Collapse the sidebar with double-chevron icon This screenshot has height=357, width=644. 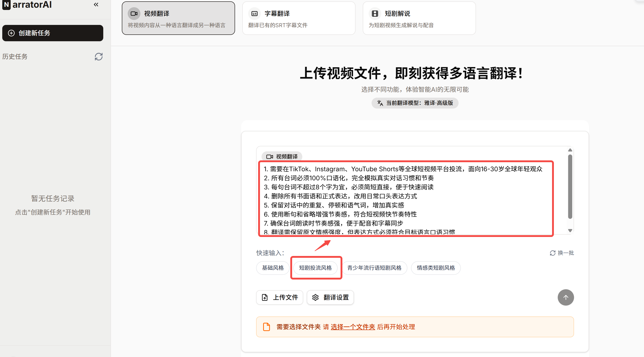point(96,5)
